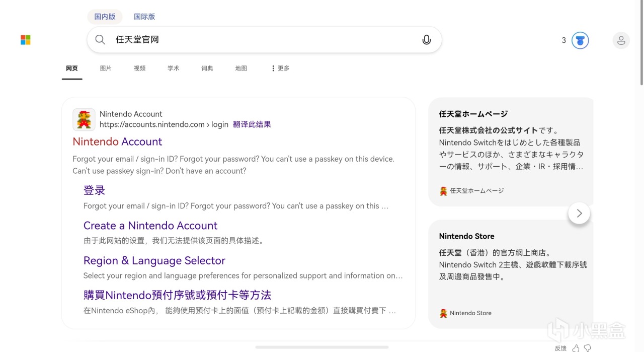Image resolution: width=644 pixels, height=352 pixels.
Task: Select the 视频 tab
Action: [139, 68]
